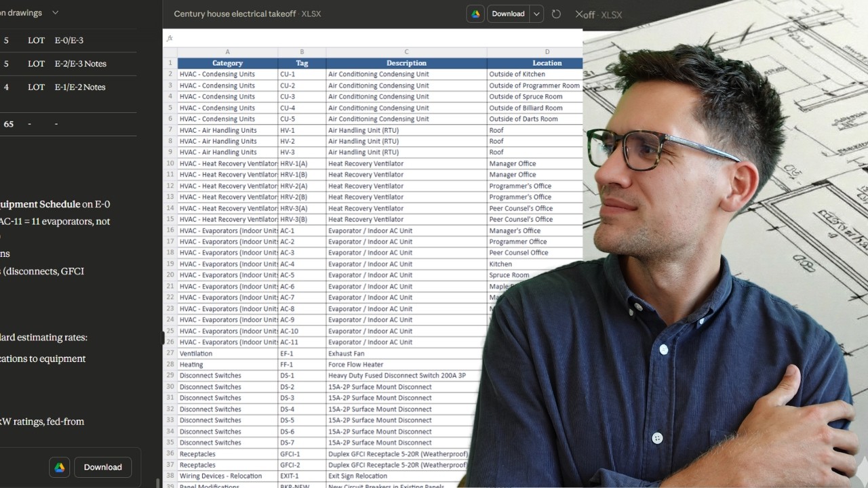Click the Download button in the bottom-left card
The width and height of the screenshot is (868, 488).
pos(103,467)
